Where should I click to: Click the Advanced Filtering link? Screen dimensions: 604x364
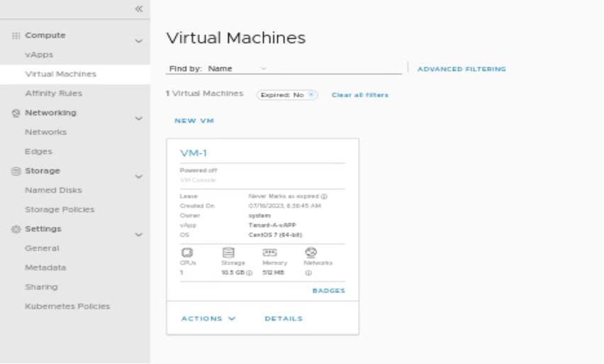click(x=462, y=69)
